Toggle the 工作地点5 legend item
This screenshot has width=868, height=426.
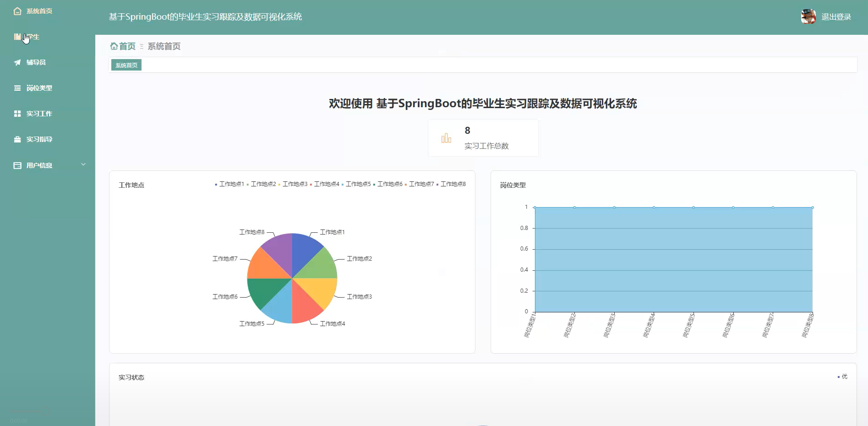point(356,184)
